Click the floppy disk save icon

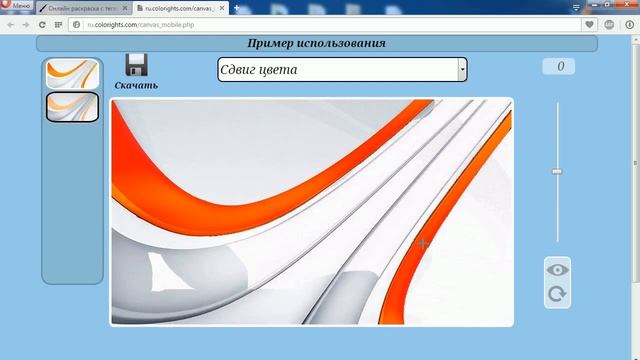136,64
